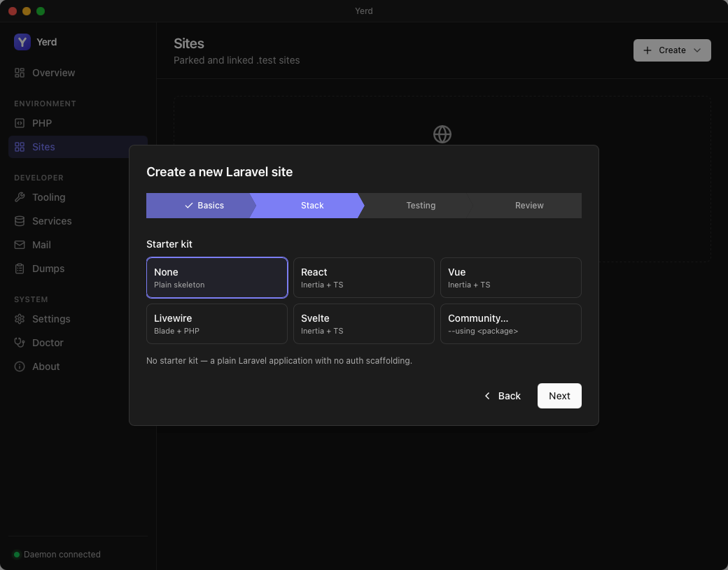Click the 'Parked and linked .test sites' subtitle
The height and width of the screenshot is (570, 728).
[x=237, y=60]
